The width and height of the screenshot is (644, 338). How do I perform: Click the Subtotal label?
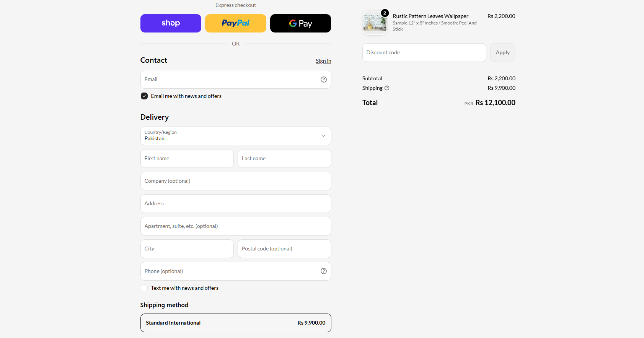[372, 78]
